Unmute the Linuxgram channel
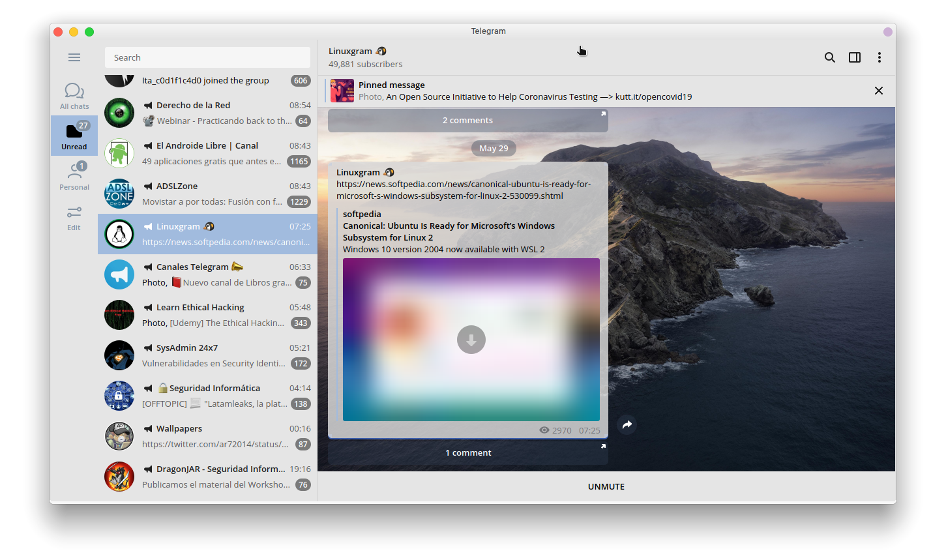Image resolution: width=946 pixels, height=560 pixels. [x=606, y=486]
